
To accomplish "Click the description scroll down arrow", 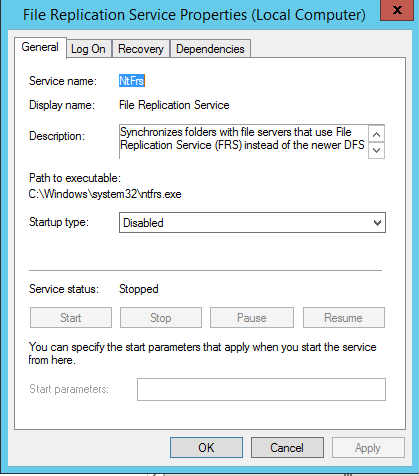I will tap(377, 150).
